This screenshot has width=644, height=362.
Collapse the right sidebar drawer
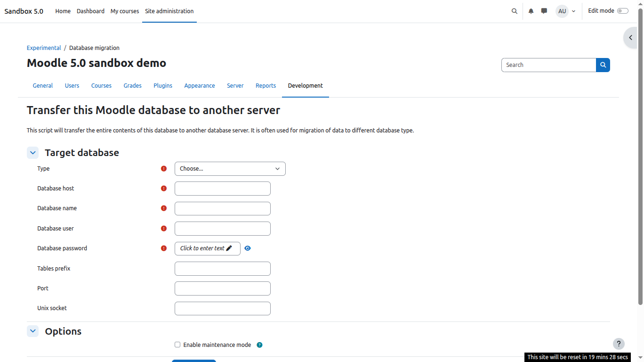(x=630, y=37)
